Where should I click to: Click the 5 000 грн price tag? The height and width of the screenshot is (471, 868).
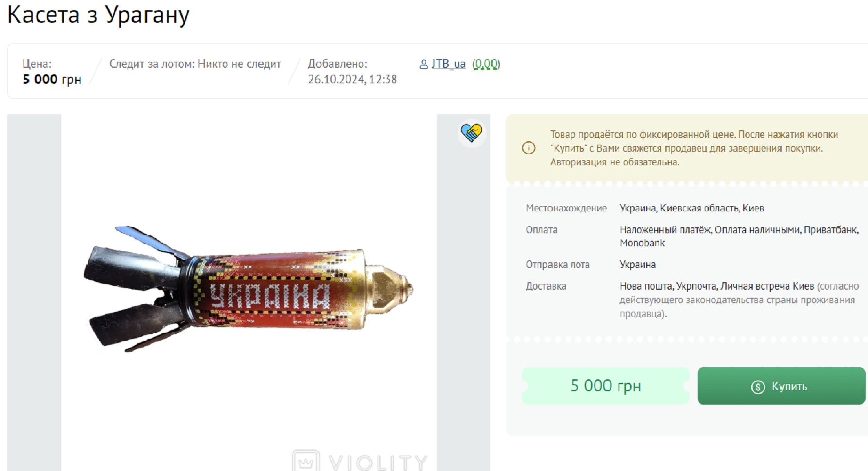tap(606, 386)
